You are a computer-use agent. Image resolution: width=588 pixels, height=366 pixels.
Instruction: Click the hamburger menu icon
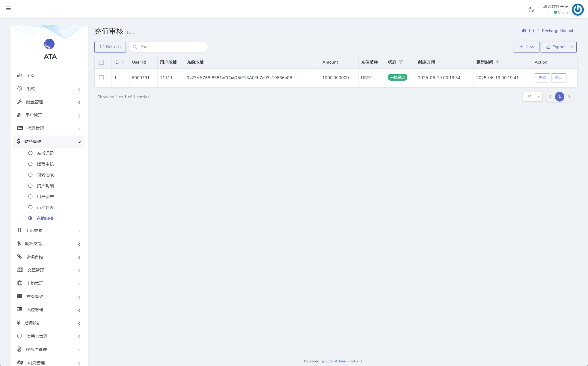8,8
